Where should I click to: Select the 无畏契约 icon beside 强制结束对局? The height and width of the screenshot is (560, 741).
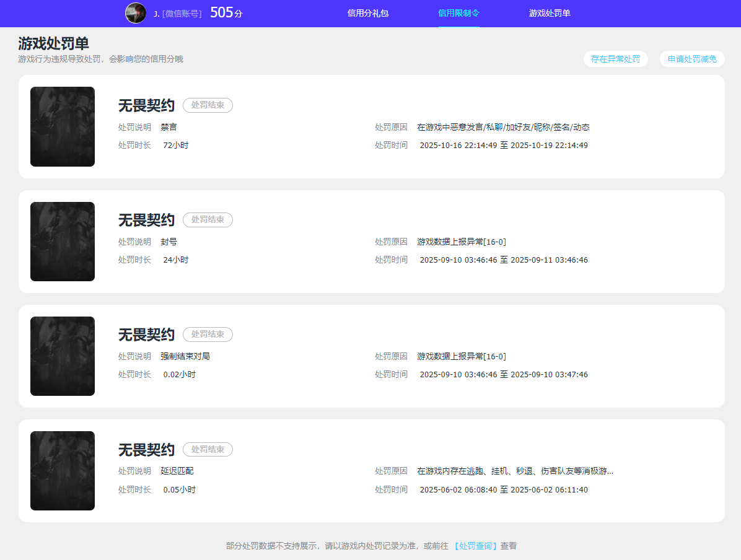(x=62, y=356)
